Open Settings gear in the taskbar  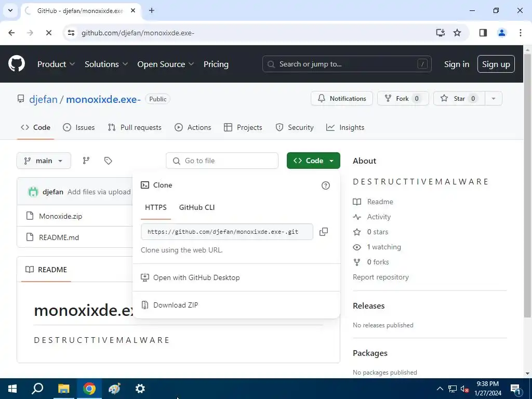140,389
